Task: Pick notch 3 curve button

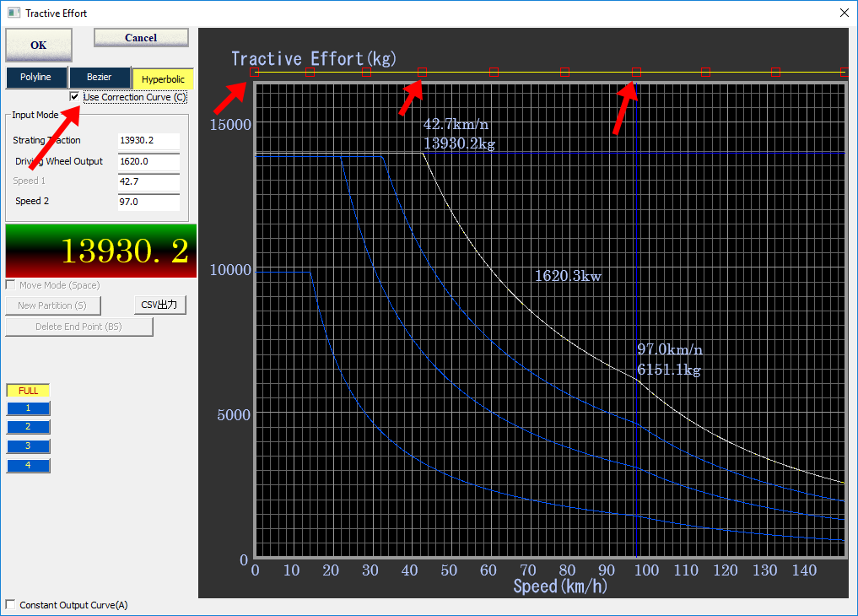Action: click(x=28, y=446)
